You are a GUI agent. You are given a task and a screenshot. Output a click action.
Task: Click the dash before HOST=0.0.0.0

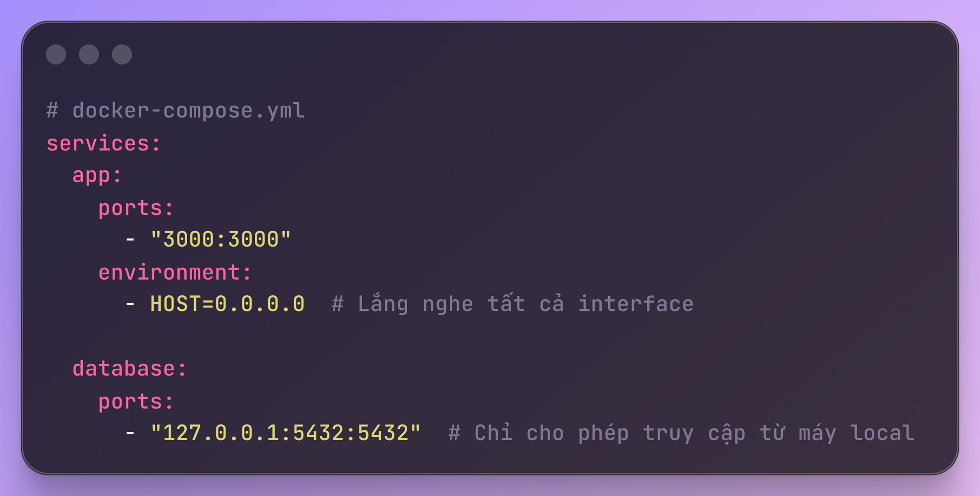130,304
